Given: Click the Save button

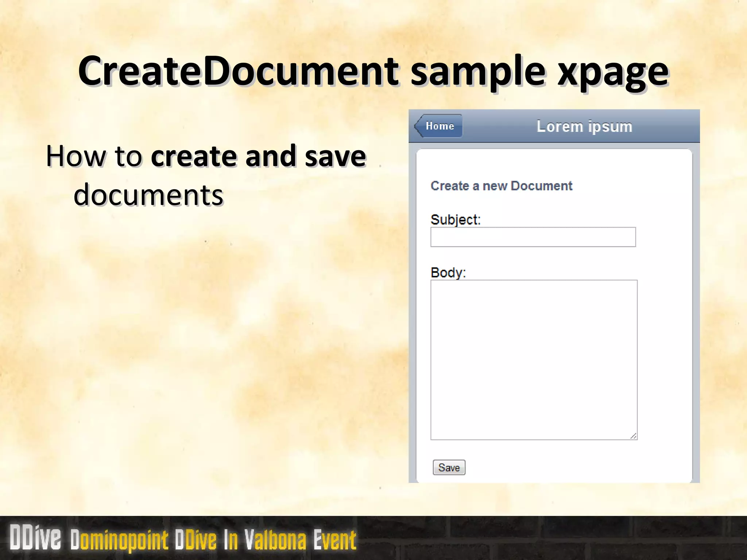Looking at the screenshot, I should tap(449, 467).
